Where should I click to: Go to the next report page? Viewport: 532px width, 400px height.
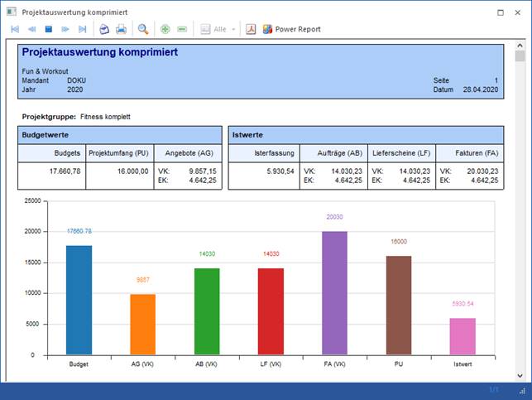click(x=65, y=29)
